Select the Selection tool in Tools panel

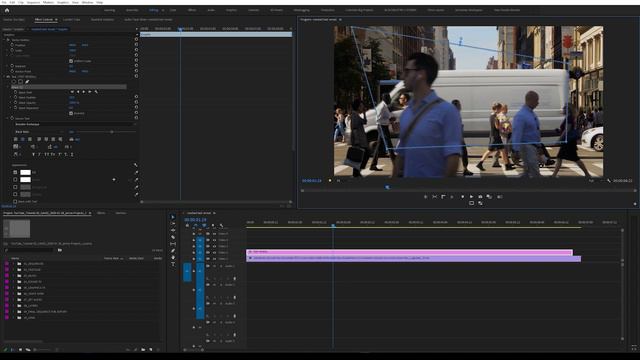coord(173,217)
